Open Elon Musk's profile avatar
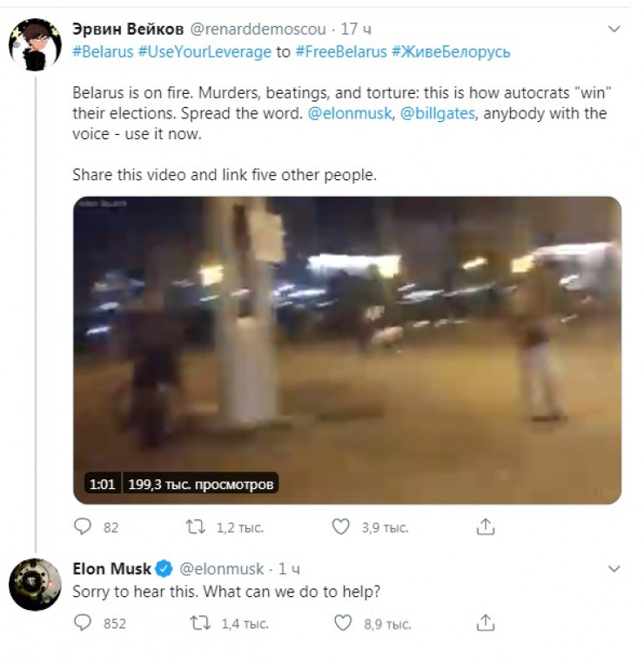This screenshot has height=663, width=644. pyautogui.click(x=35, y=584)
